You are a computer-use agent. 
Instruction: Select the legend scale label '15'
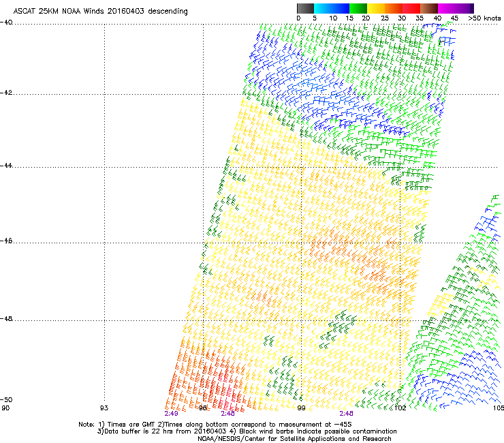349,18
